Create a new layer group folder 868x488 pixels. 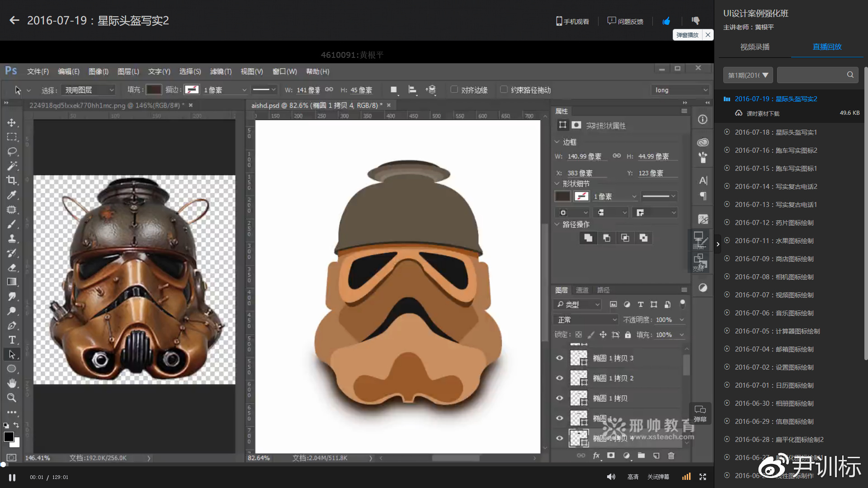641,455
